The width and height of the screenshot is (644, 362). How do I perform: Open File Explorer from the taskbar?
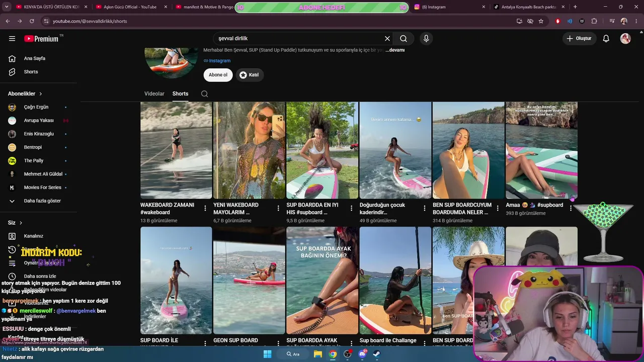click(318, 354)
